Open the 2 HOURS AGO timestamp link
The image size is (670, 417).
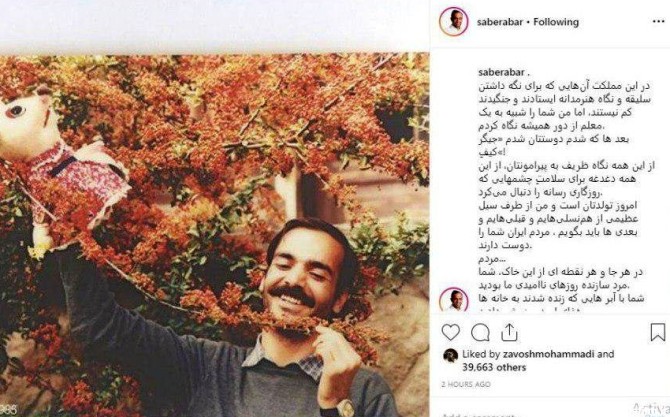[466, 385]
